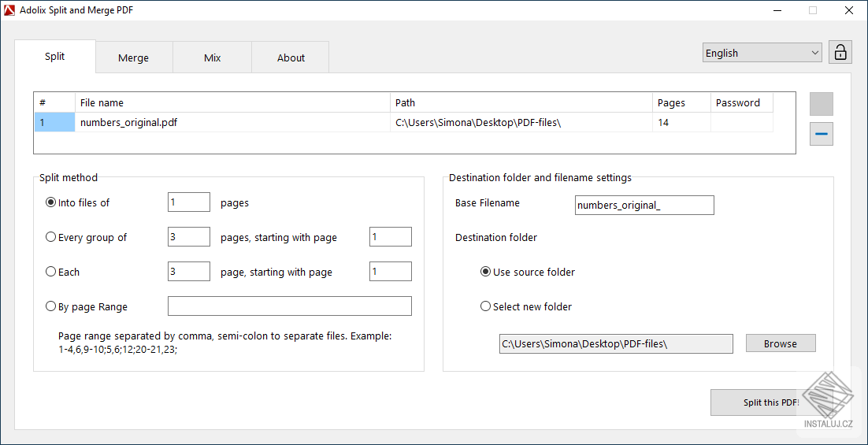This screenshot has height=445, width=868.
Task: Click the Browse button
Action: [x=781, y=343]
